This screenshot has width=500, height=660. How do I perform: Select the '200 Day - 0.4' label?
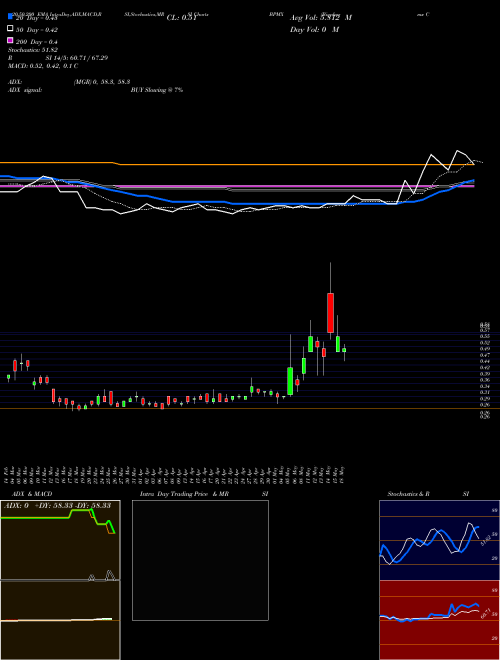point(37,42)
